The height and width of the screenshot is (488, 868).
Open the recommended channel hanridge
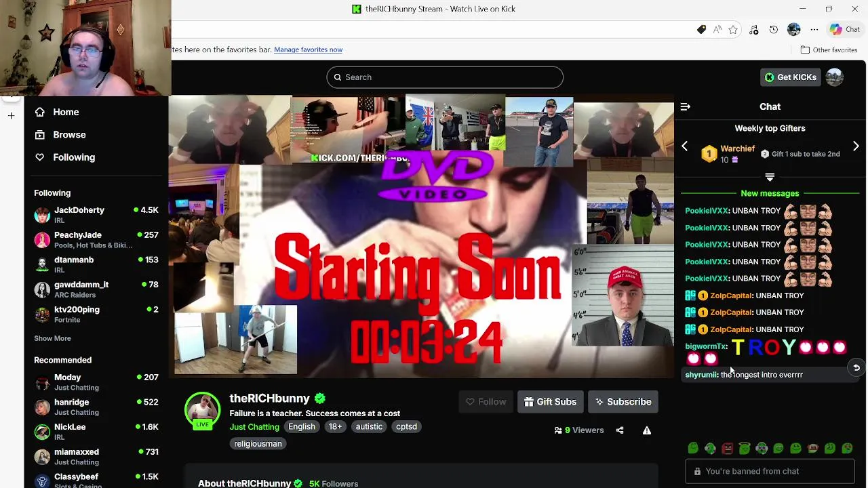(96, 407)
